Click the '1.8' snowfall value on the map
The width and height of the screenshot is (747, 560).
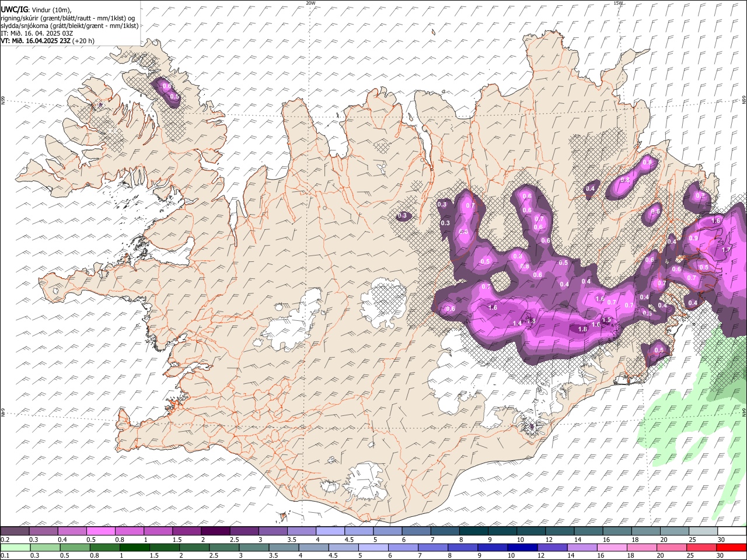pyautogui.click(x=582, y=329)
